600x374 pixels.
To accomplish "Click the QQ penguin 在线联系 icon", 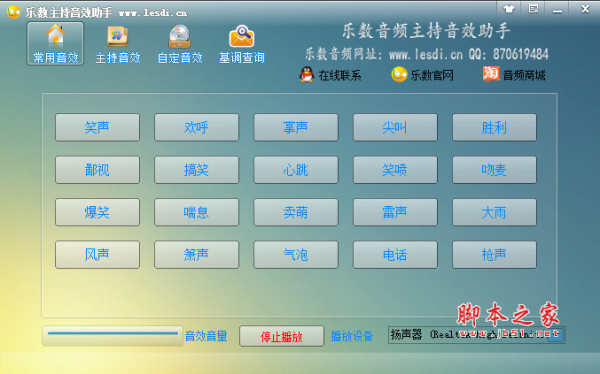I will click(307, 75).
